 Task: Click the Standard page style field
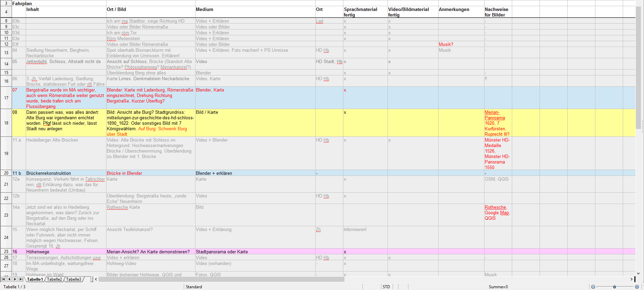[194, 287]
